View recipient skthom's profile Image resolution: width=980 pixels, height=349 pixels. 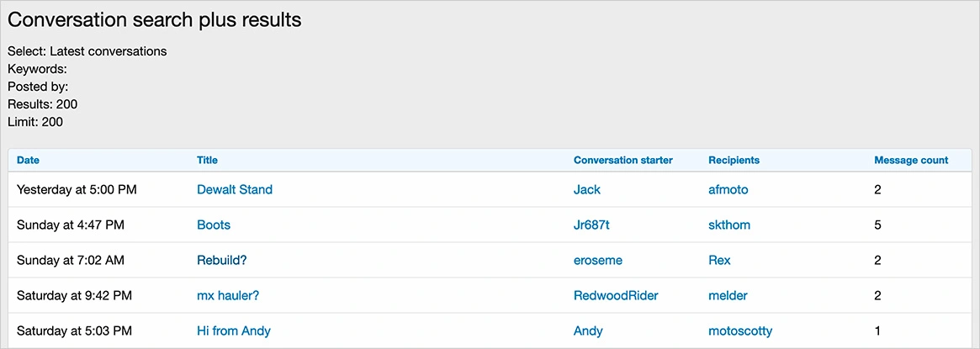[x=729, y=225]
